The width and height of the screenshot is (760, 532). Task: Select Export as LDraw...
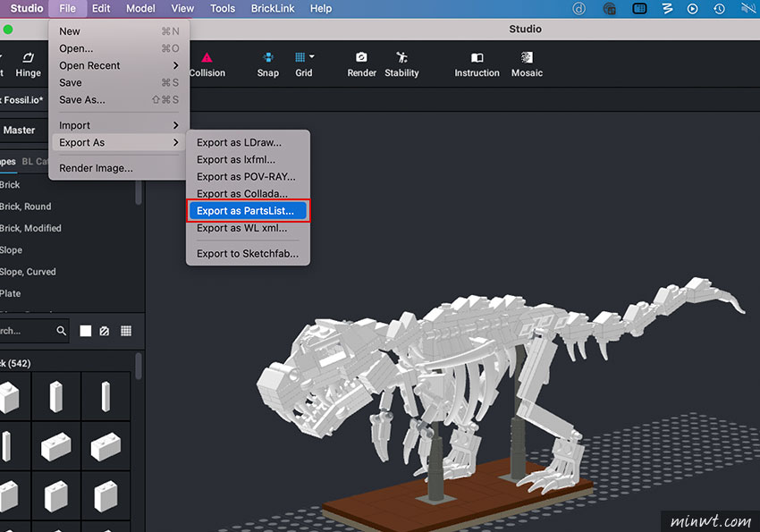click(248, 142)
